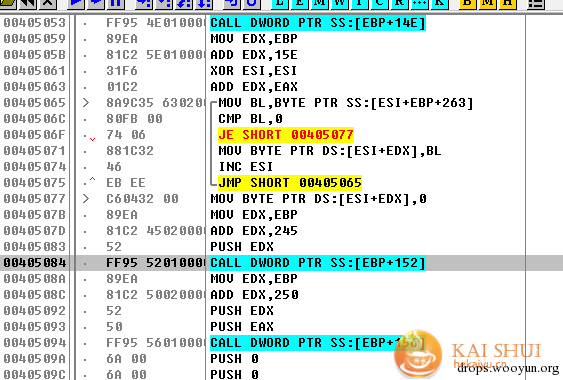
Task: Open Hardware breakpoints with H button
Action: (507, 4)
